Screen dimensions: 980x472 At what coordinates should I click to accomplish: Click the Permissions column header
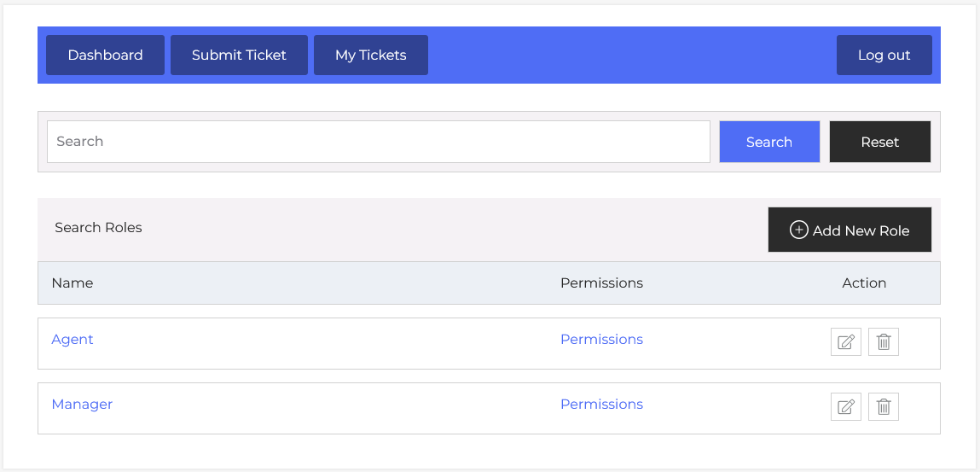pos(601,283)
